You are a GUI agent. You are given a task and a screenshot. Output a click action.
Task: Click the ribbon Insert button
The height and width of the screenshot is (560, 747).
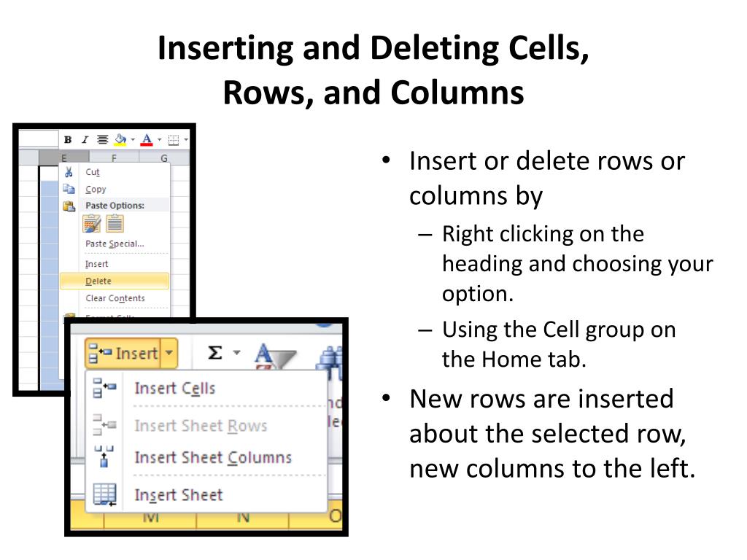(123, 354)
